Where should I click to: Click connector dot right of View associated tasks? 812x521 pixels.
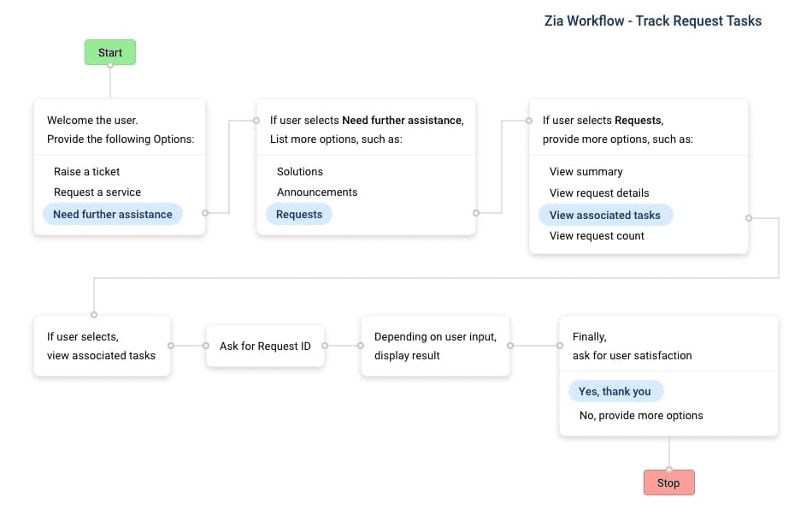[749, 218]
